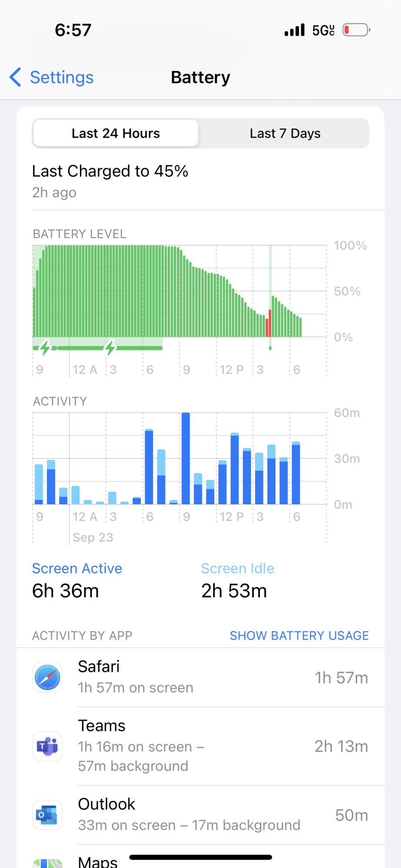Tap the back chevron arrow icon
Viewport: 401px width, 868px height.
click(x=16, y=77)
